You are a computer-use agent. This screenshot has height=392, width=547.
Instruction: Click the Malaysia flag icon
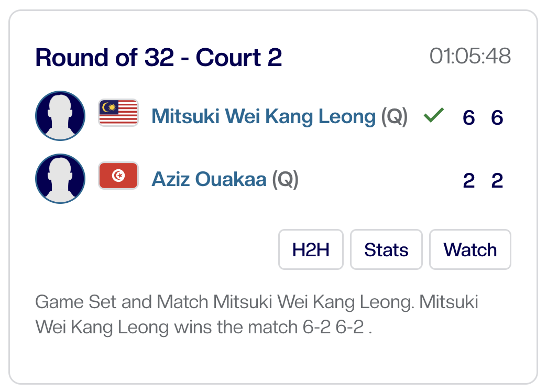coord(118,113)
